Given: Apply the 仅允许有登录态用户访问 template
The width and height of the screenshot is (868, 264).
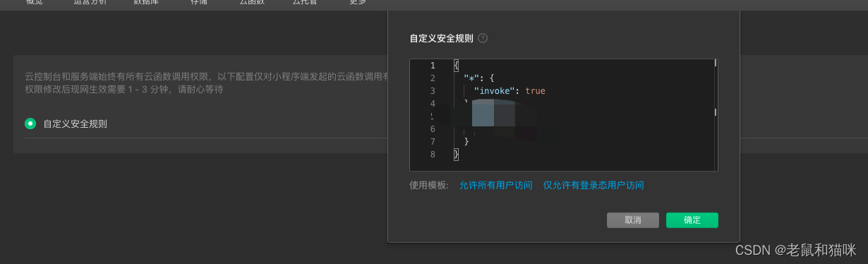Looking at the screenshot, I should point(593,186).
